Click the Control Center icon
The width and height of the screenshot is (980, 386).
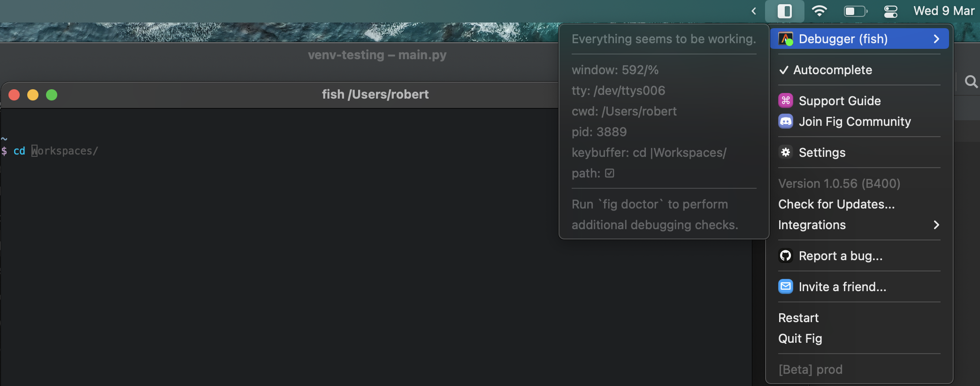tap(890, 11)
